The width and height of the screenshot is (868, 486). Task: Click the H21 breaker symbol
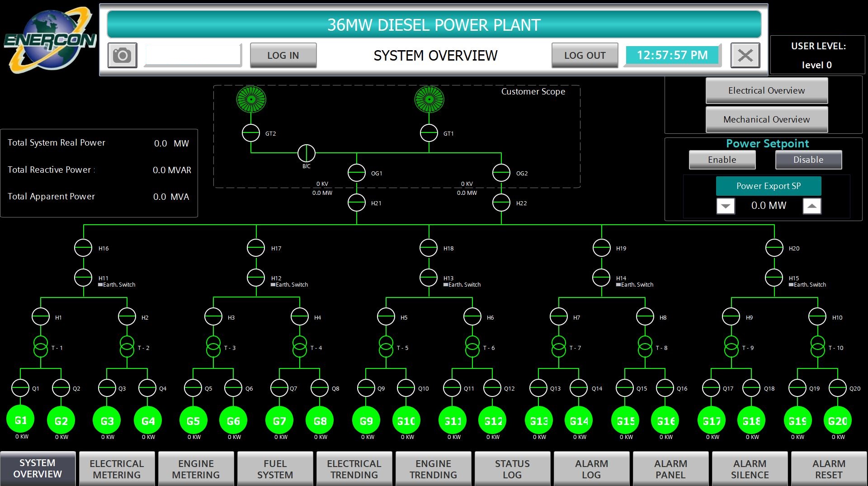[x=357, y=203]
